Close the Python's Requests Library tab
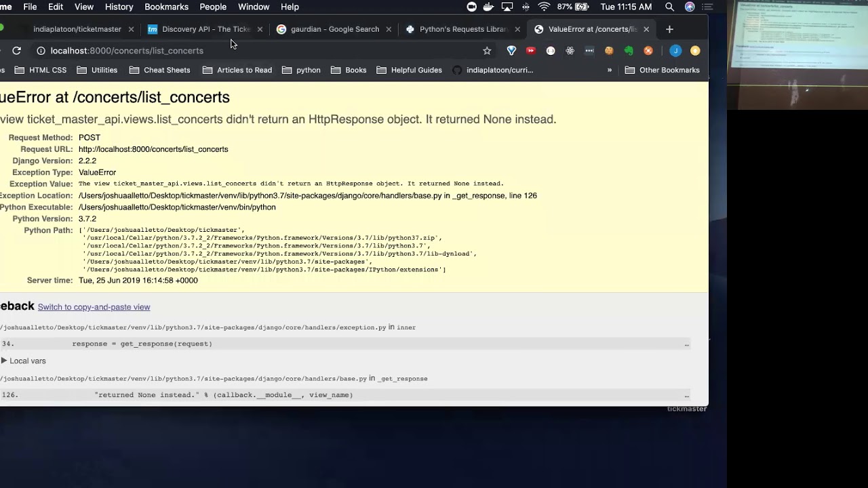Screen dimensions: 868x488 pos(517,29)
